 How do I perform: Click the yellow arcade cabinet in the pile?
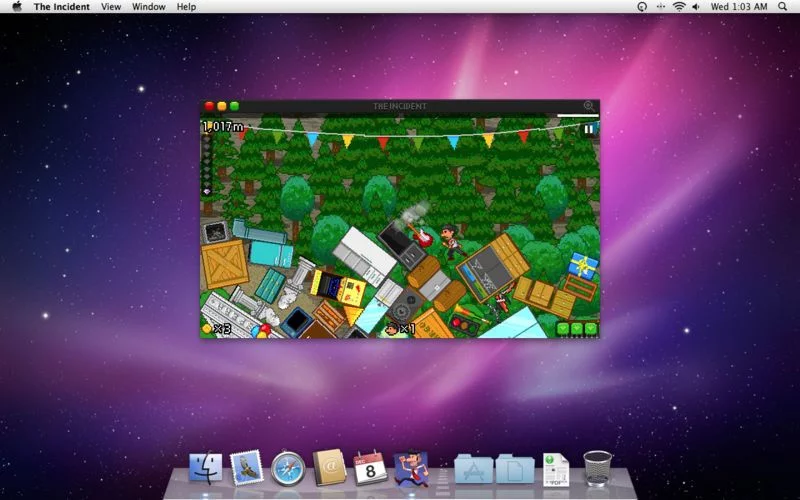click(339, 287)
